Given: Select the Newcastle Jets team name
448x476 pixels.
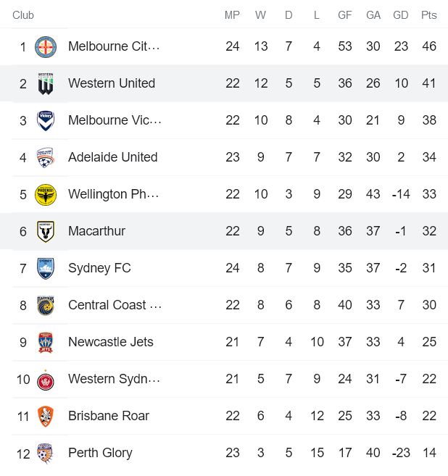Looking at the screenshot, I should pos(110,342).
